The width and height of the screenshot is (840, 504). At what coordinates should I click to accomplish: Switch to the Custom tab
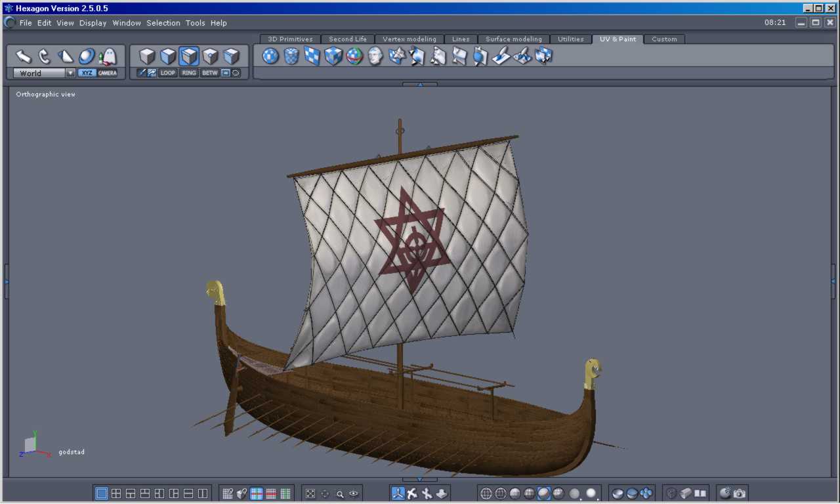click(x=664, y=39)
